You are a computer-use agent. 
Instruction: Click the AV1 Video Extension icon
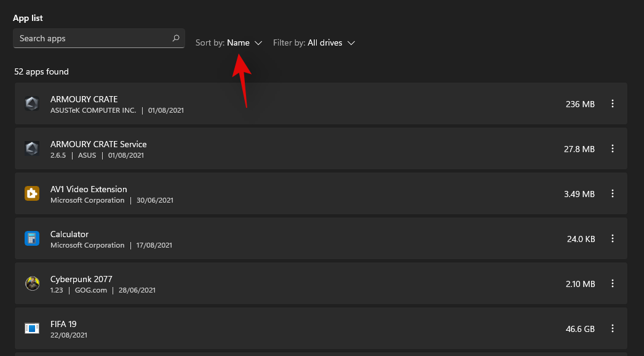(32, 194)
